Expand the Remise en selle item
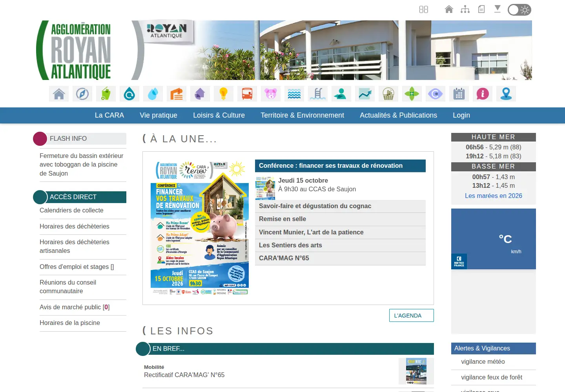Image resolution: width=565 pixels, height=392 pixels. (x=340, y=219)
